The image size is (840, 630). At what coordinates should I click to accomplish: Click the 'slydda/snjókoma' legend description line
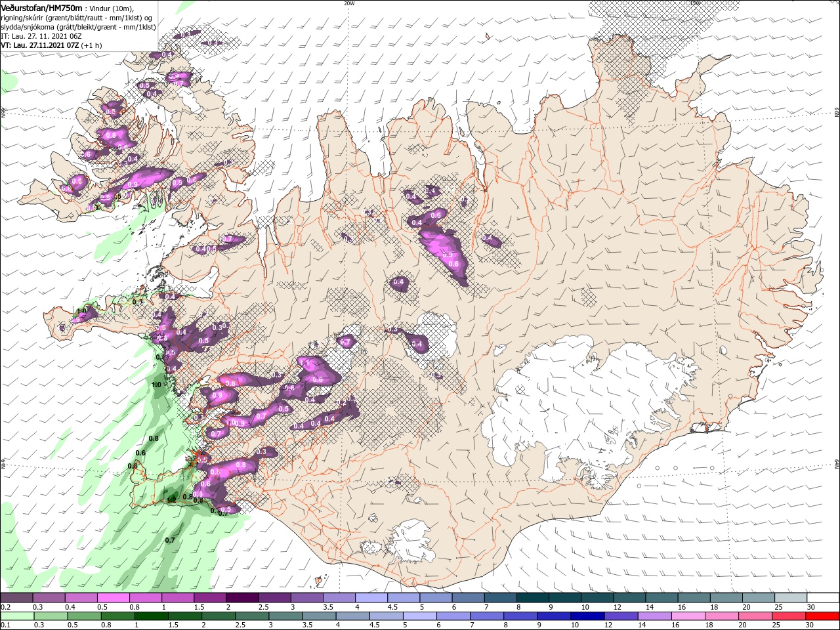pyautogui.click(x=78, y=27)
